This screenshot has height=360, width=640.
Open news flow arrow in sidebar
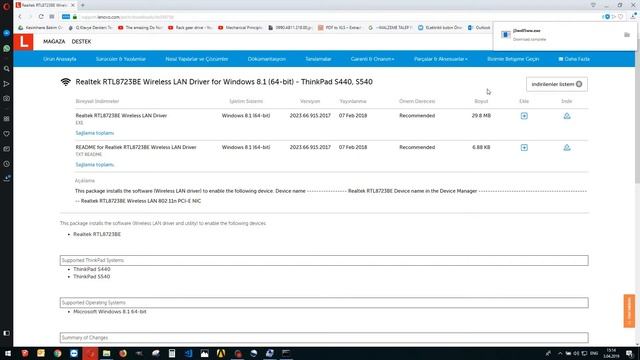click(x=6, y=84)
